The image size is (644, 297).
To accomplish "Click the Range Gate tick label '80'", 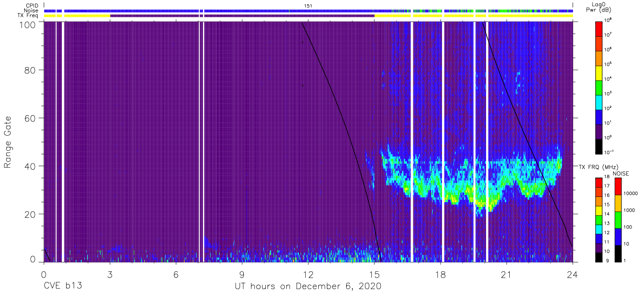I will coord(29,71).
